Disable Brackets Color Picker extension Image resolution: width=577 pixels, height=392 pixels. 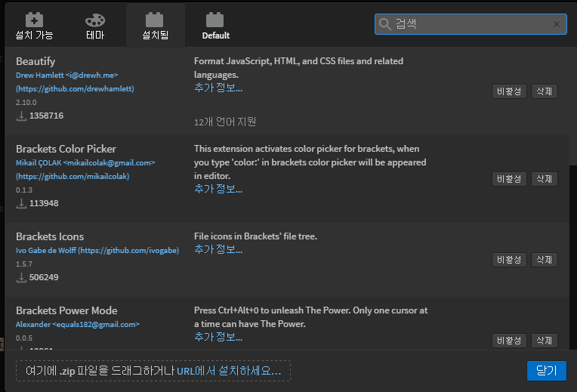(x=509, y=179)
